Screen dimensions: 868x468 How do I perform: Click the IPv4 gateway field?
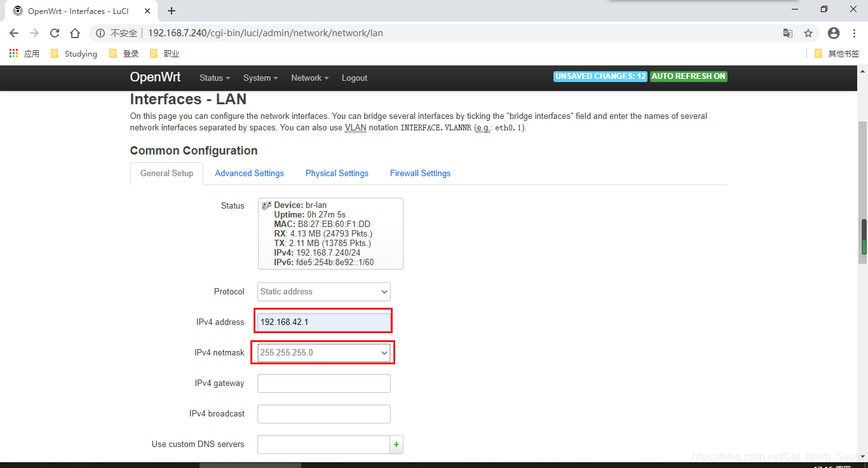coord(324,383)
